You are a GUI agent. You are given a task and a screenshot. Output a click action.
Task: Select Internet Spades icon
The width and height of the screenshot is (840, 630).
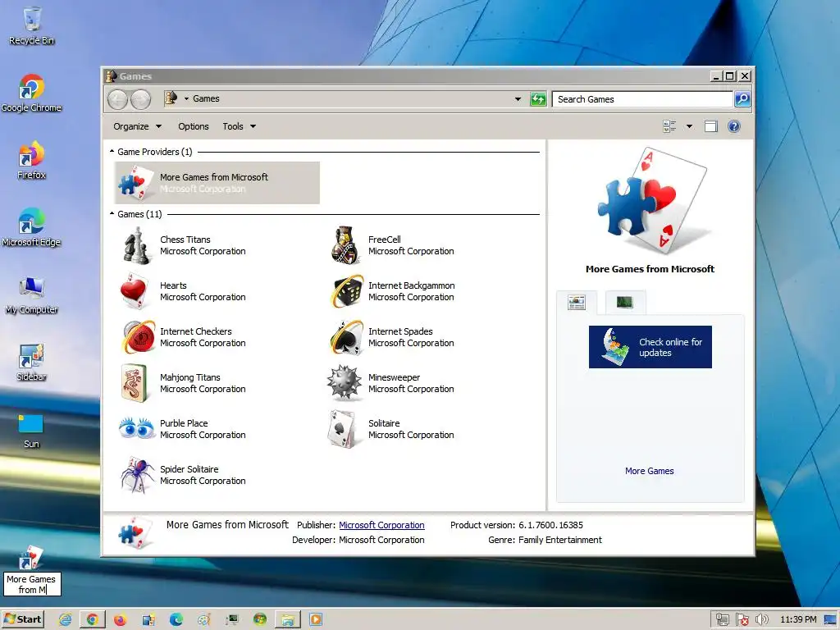pyautogui.click(x=345, y=337)
